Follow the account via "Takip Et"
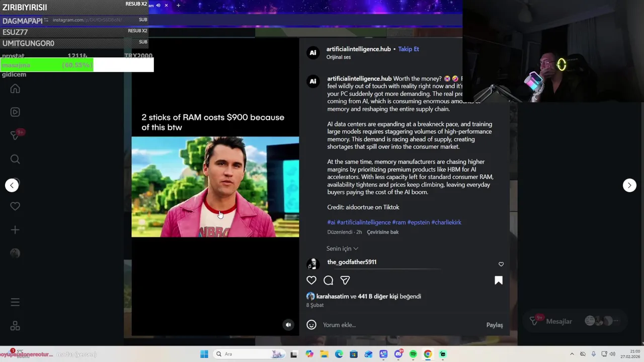This screenshot has height=362, width=644. (409, 49)
